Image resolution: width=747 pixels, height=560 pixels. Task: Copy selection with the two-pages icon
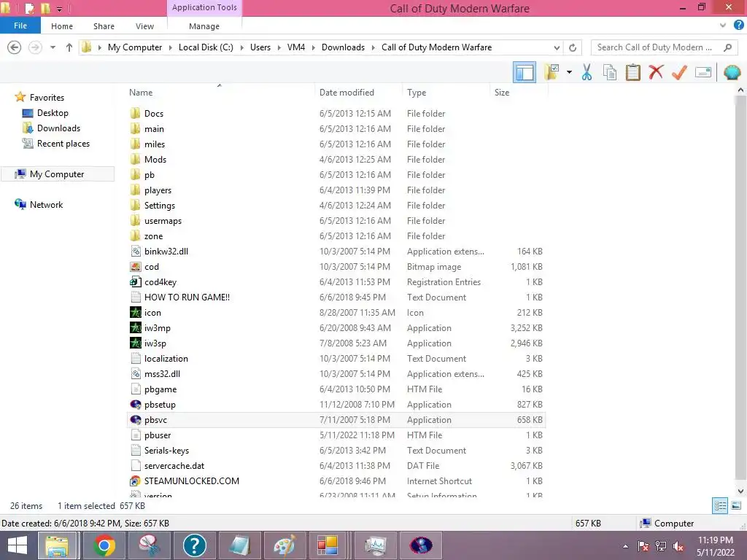[609, 72]
